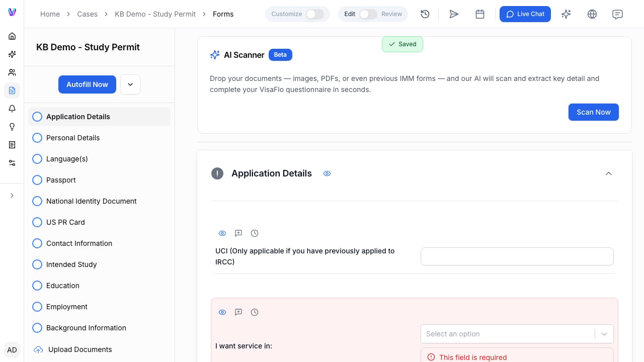Select US PR Card section

[100, 222]
